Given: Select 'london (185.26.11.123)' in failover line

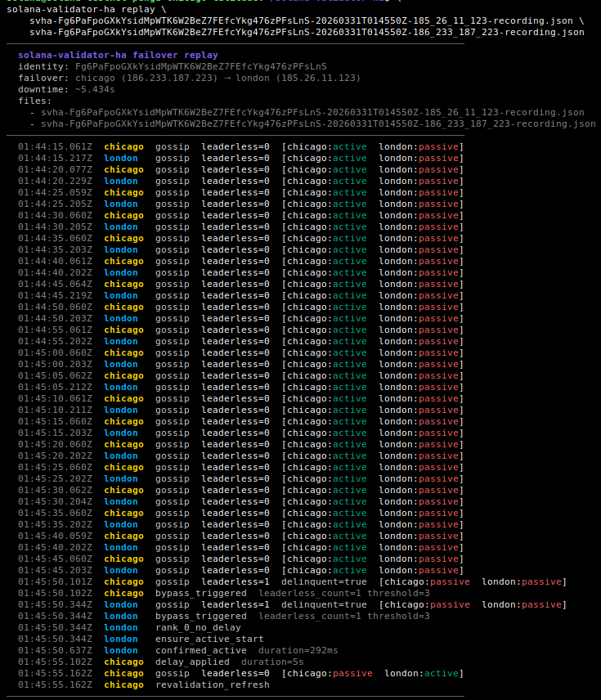Looking at the screenshot, I should click(x=298, y=79).
